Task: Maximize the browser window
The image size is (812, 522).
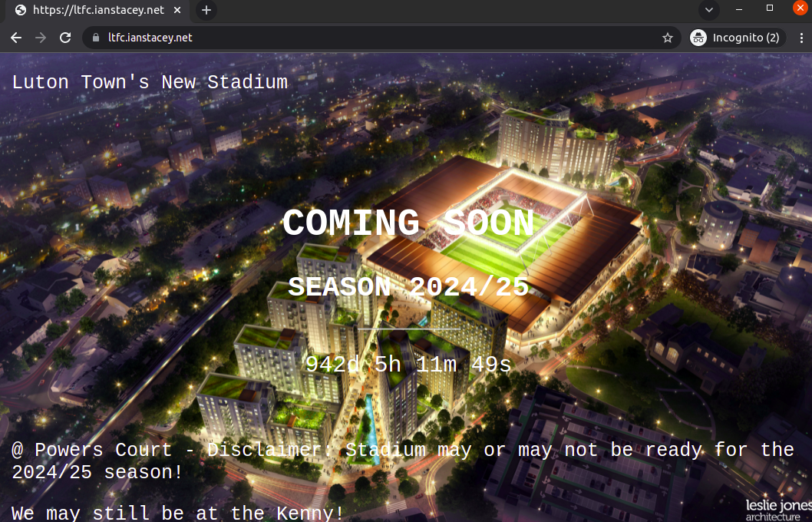Action: (770, 8)
